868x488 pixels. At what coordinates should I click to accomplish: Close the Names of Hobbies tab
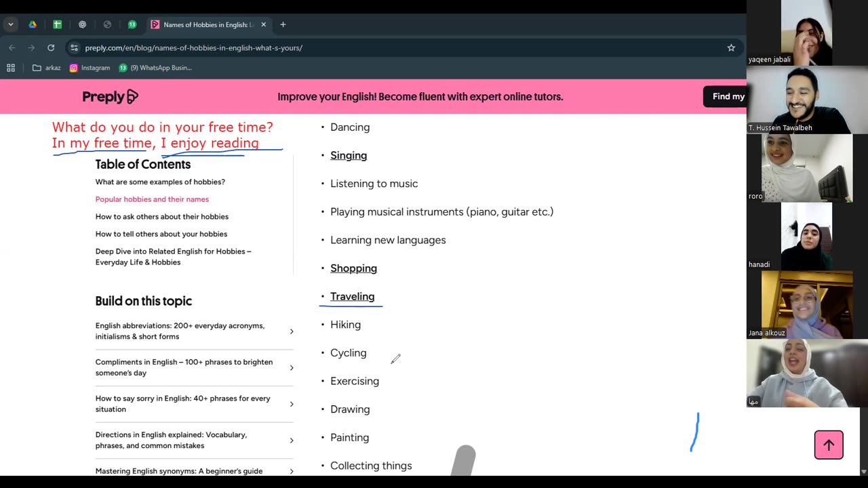(264, 24)
